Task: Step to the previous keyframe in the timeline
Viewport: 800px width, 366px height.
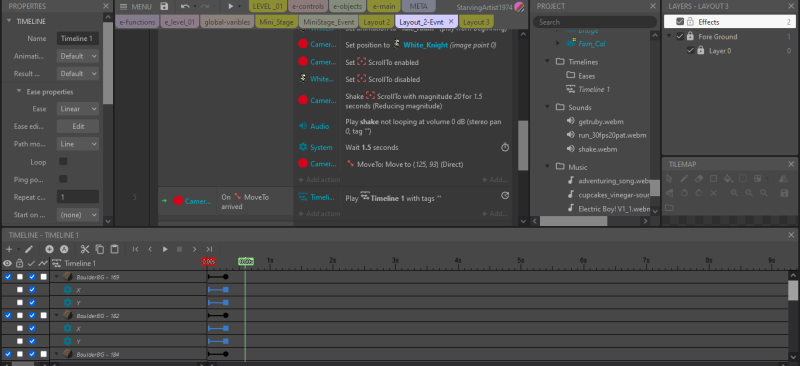Action: click(x=150, y=249)
